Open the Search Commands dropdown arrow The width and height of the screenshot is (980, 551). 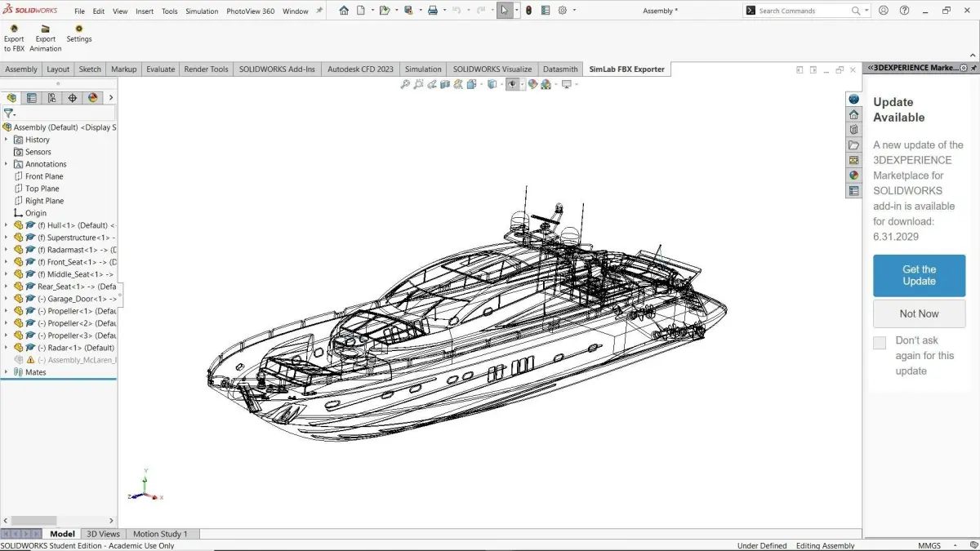coord(866,11)
